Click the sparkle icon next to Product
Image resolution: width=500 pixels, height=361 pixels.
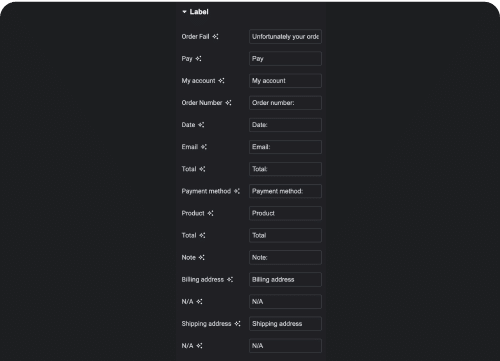[x=211, y=213]
